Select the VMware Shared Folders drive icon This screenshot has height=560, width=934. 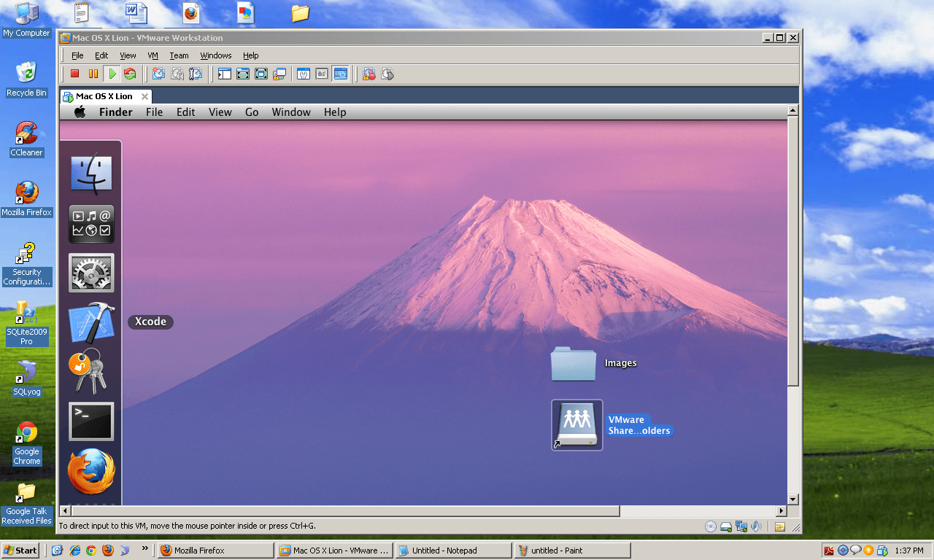[576, 425]
